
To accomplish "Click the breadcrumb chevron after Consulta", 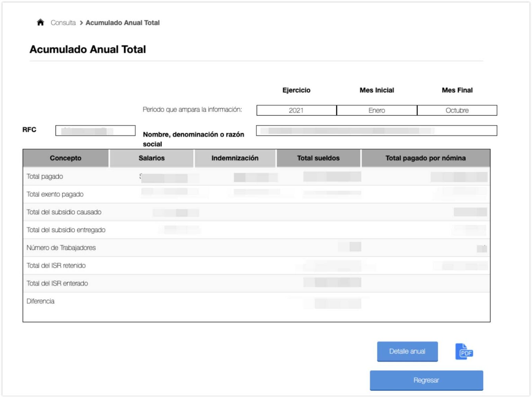I will click(81, 23).
